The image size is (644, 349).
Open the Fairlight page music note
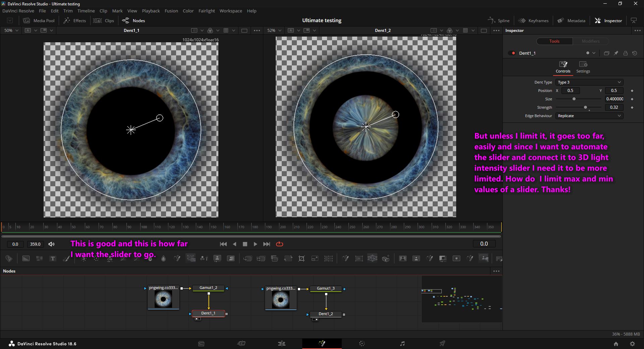click(x=402, y=343)
